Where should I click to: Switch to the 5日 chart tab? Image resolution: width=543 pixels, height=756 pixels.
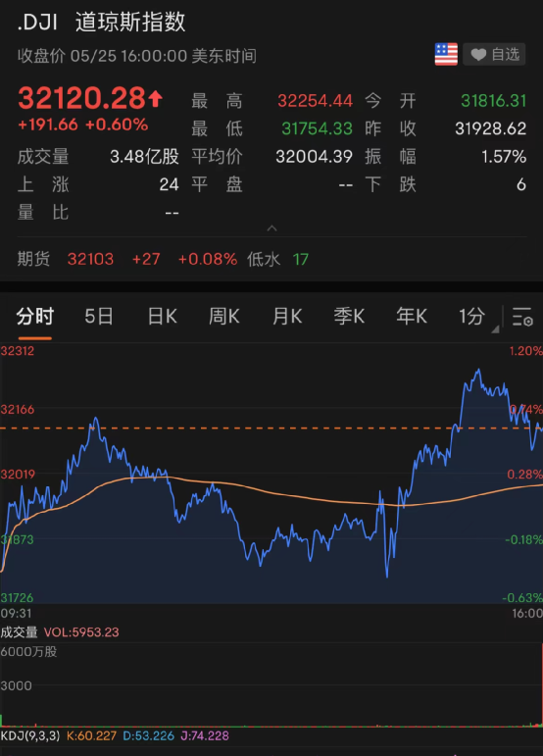click(99, 317)
